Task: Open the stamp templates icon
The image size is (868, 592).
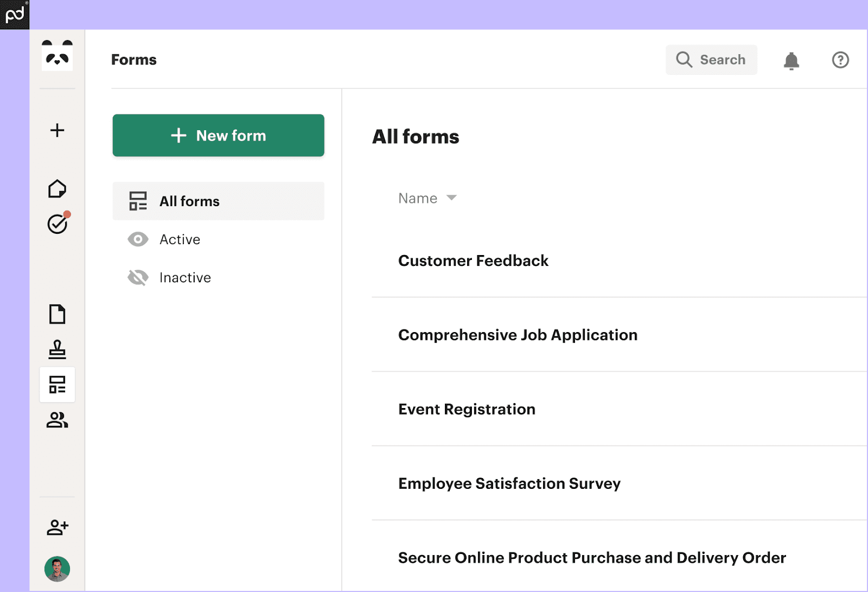Action: [x=57, y=349]
